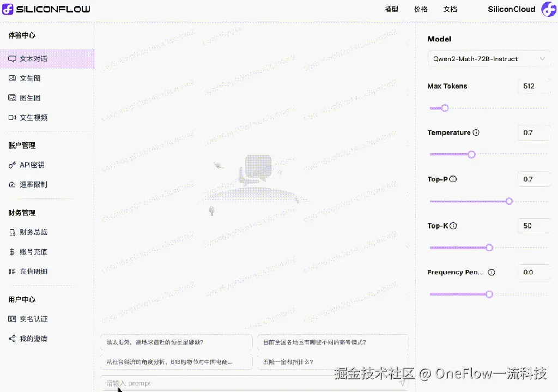
Task: Open the user avatar icon at top right
Action: coord(549,9)
